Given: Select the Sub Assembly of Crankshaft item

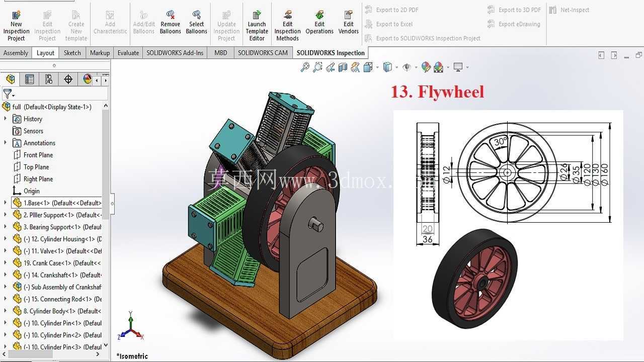Looking at the screenshot, I should (x=62, y=287).
